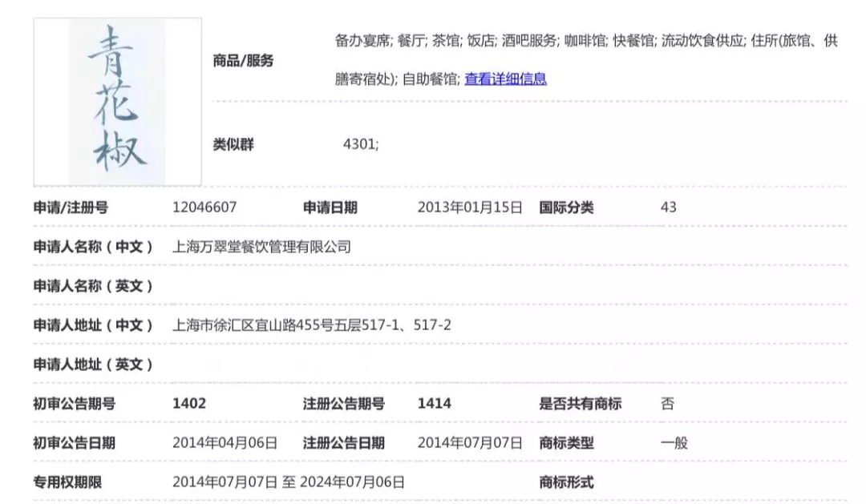
Task: Select shared trademark value 否
Action: 667,404
